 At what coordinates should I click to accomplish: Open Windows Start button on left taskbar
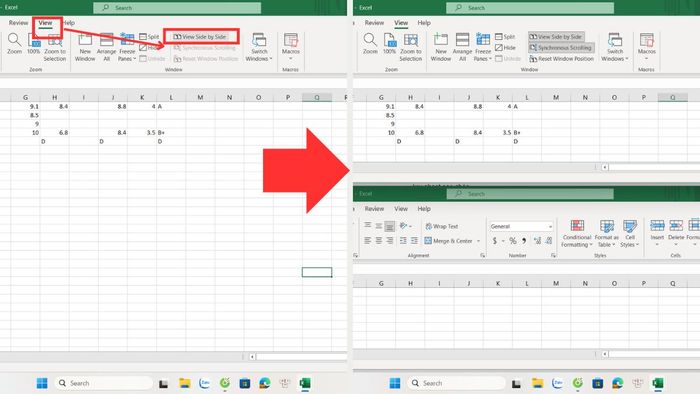(x=42, y=383)
